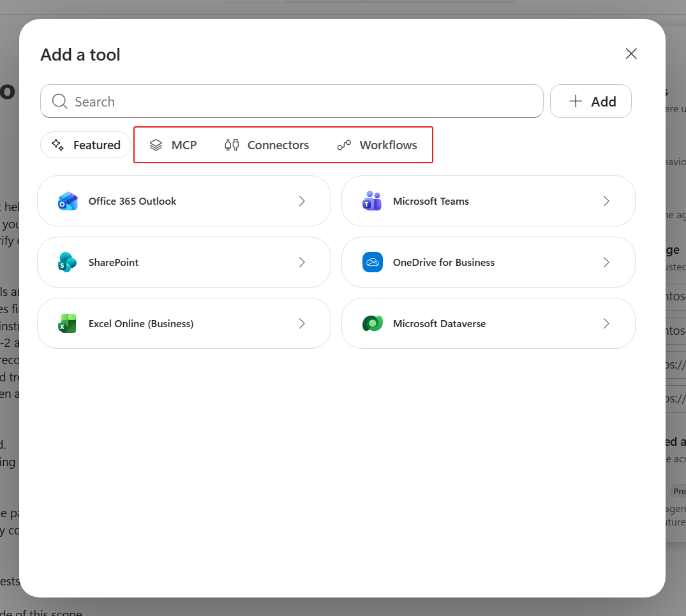
Task: Click the plus icon in Add button
Action: (x=576, y=101)
